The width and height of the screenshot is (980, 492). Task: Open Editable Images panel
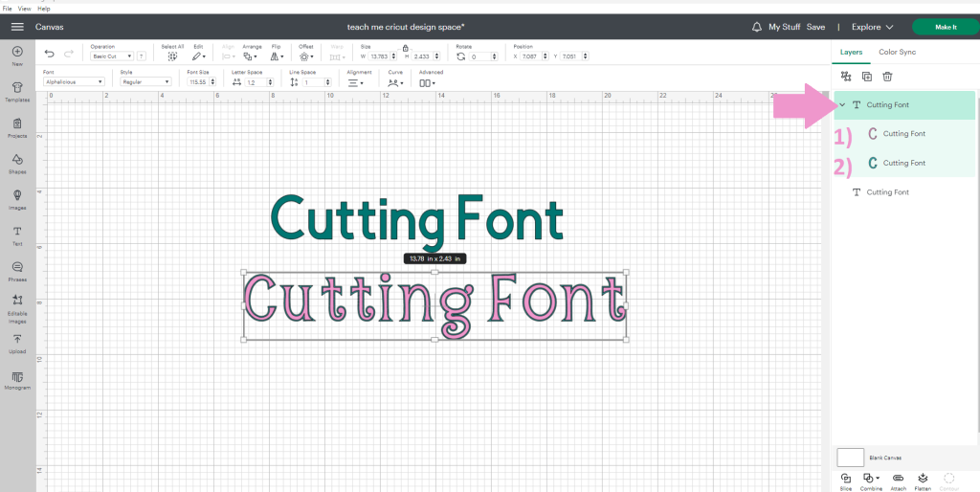[x=17, y=309]
